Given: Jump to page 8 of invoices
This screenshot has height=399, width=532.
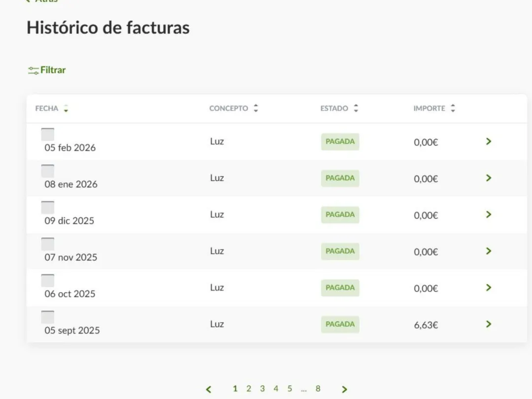Looking at the screenshot, I should tap(318, 389).
